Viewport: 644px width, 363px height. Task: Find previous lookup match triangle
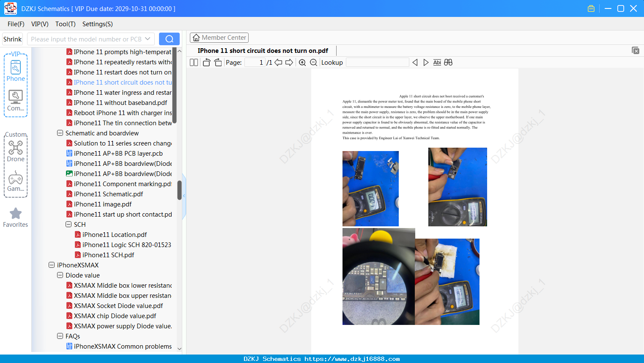coord(415,62)
